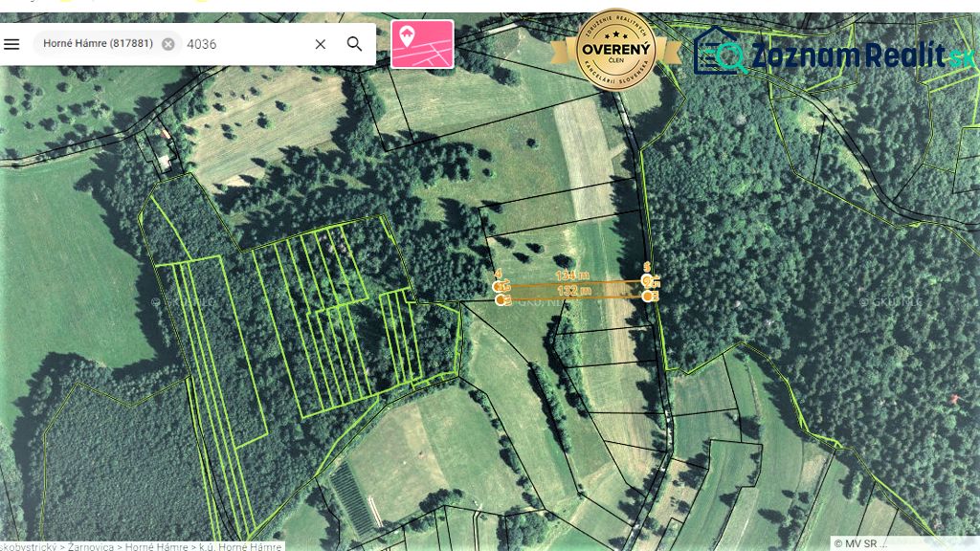
Task: Open the pink cadastral map layer button
Action: pos(422,44)
